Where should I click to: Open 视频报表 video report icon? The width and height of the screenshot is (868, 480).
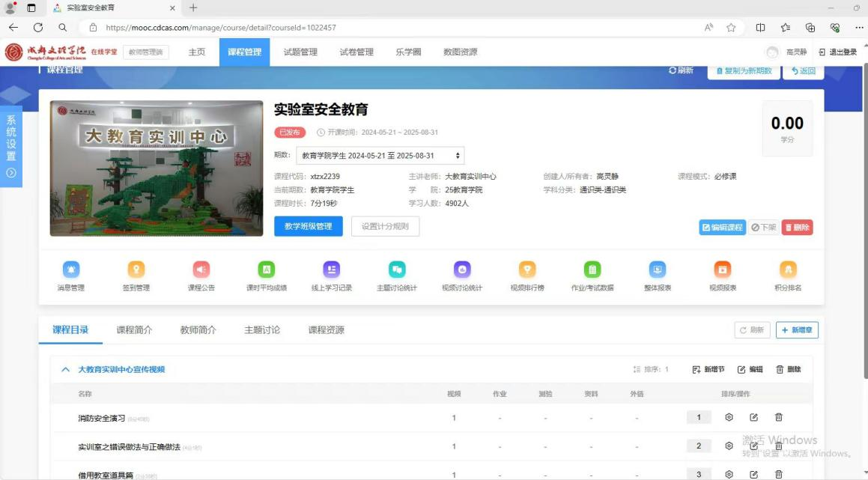(x=723, y=270)
